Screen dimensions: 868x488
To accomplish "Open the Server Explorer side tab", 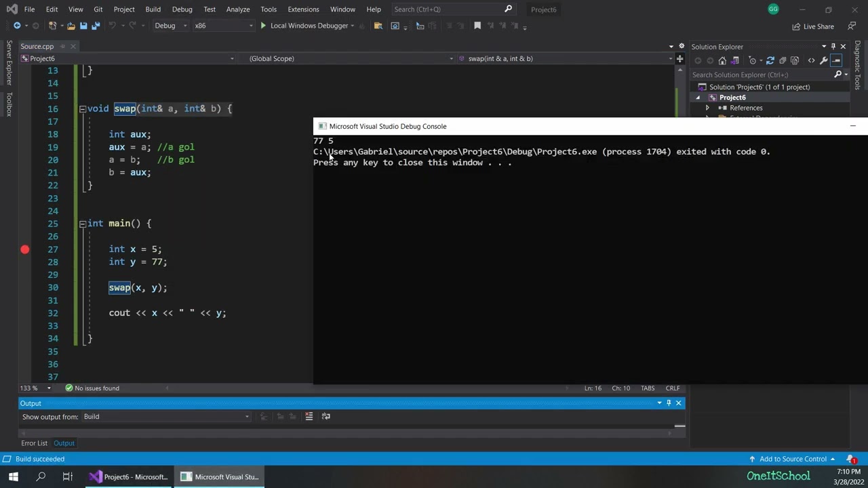I will [x=9, y=63].
